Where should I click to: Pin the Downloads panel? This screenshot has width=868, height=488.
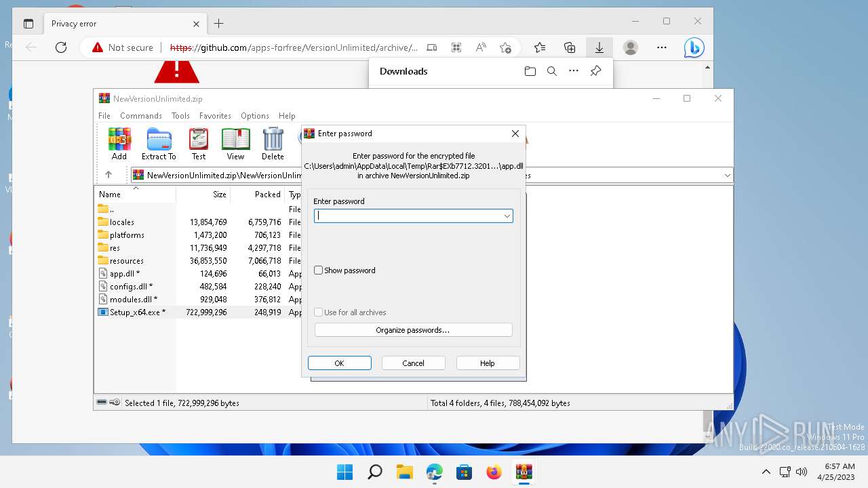(595, 71)
